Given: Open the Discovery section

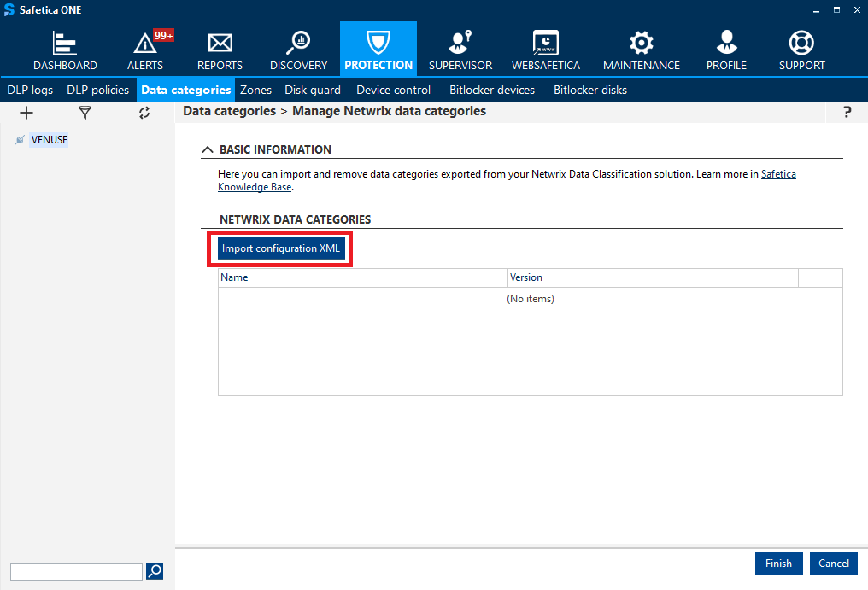Looking at the screenshot, I should coord(298,50).
